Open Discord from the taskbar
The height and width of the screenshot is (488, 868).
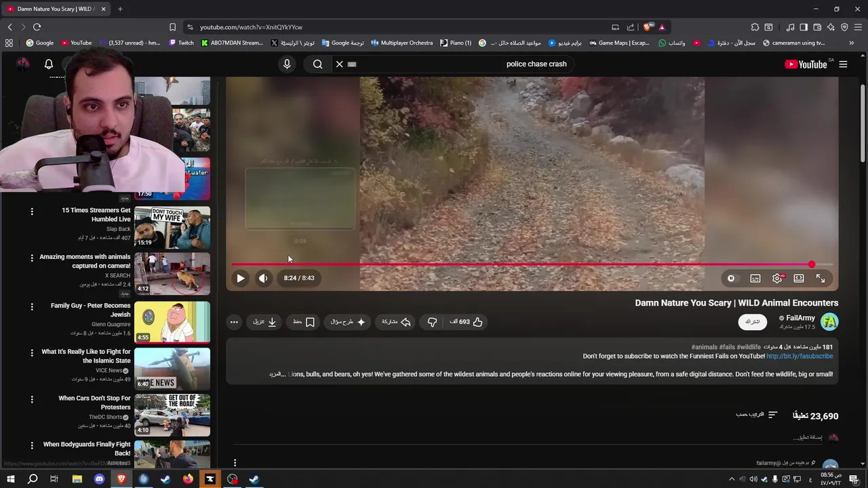(99, 479)
